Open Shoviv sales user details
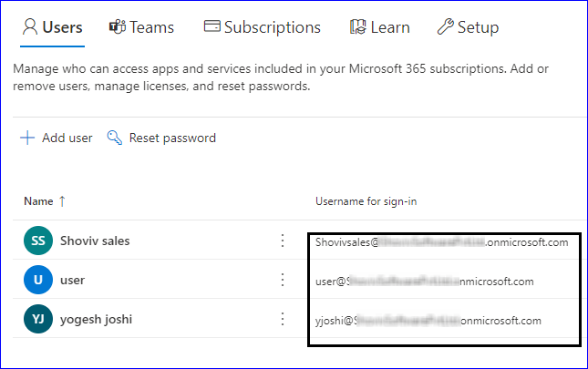Viewport: 588px width, 369px height. tap(95, 241)
